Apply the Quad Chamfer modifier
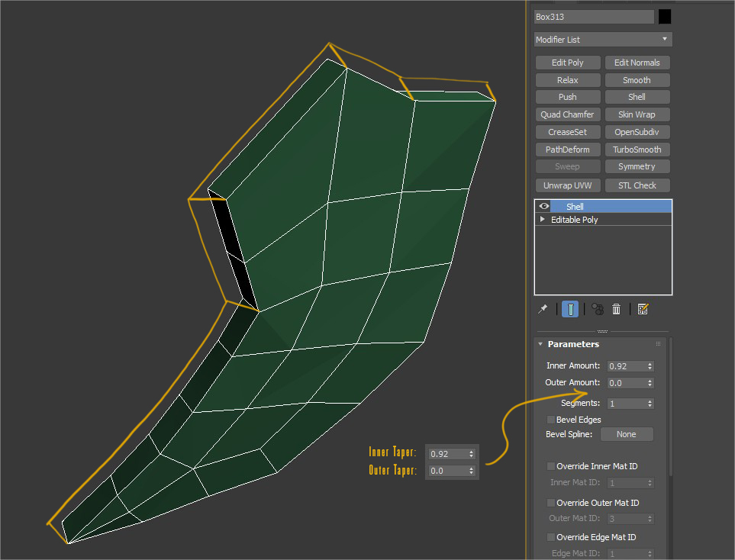This screenshot has width=735, height=560. [567, 114]
